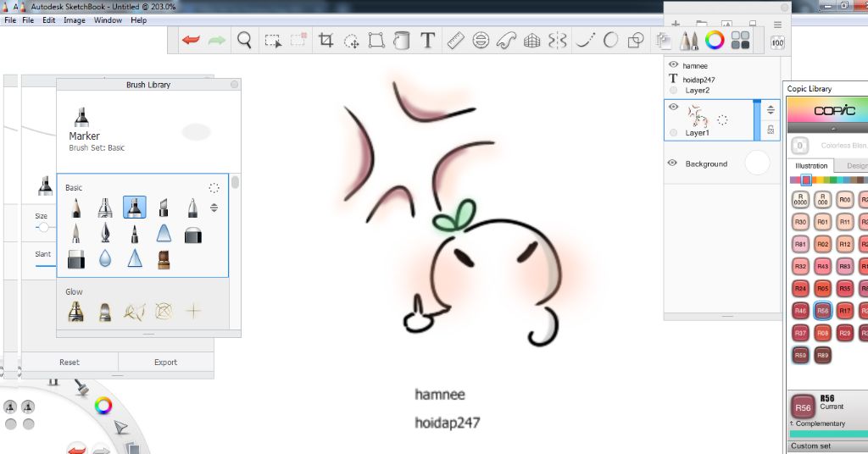Open the Help menu

point(138,20)
